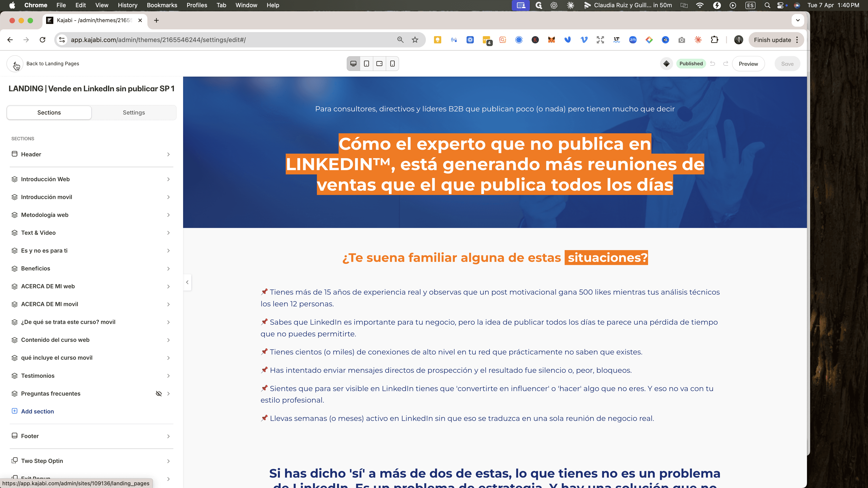Image resolution: width=868 pixels, height=488 pixels.
Task: Go back in browser history
Action: tap(10, 40)
